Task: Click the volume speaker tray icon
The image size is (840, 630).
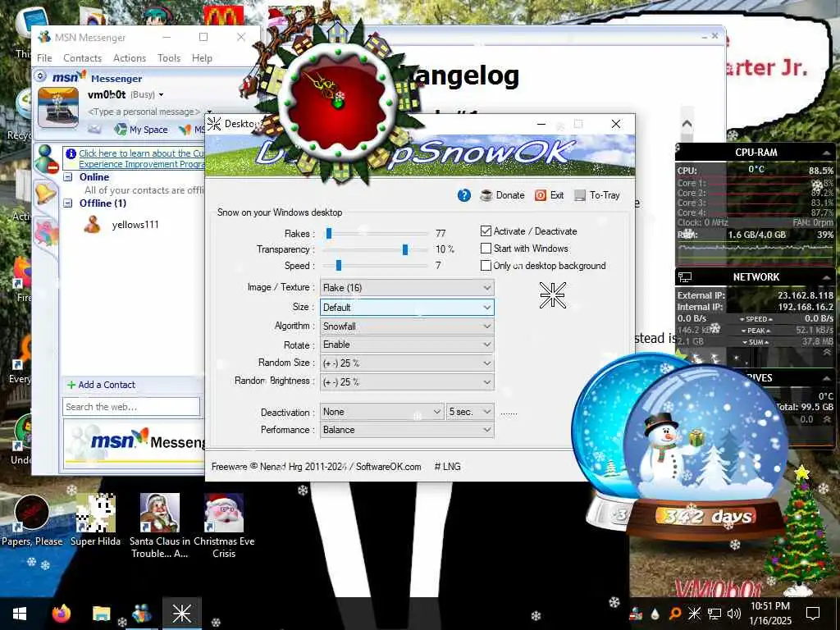Action: tap(734, 614)
